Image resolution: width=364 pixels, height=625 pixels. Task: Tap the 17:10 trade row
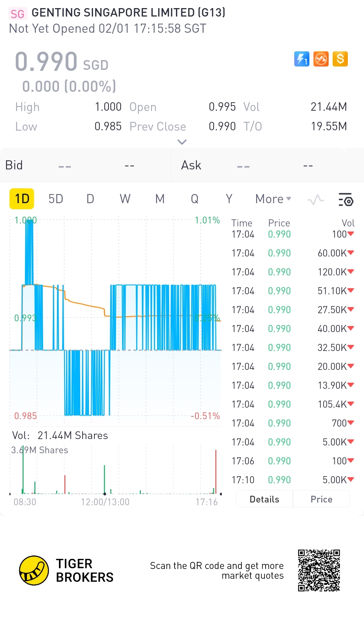coord(293,480)
